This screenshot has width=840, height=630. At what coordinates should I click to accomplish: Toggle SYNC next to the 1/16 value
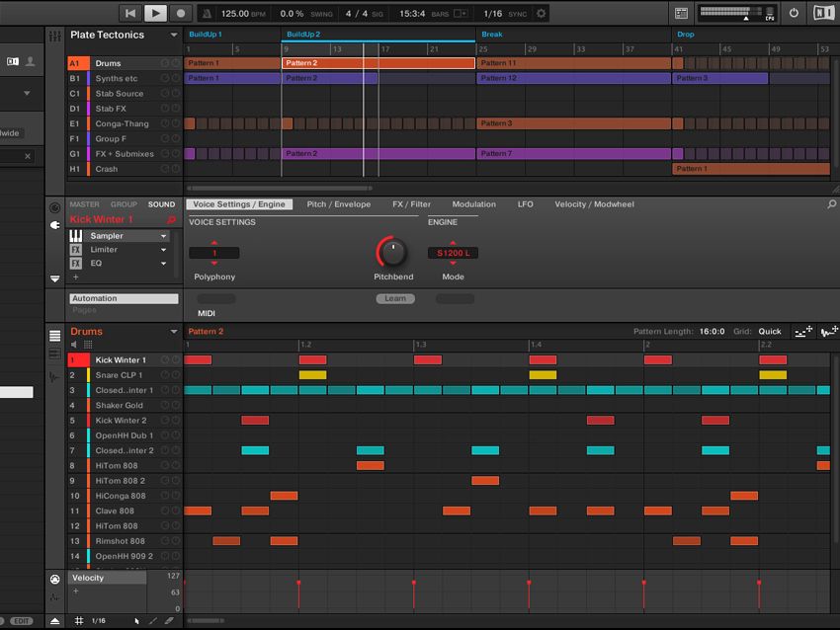click(518, 14)
